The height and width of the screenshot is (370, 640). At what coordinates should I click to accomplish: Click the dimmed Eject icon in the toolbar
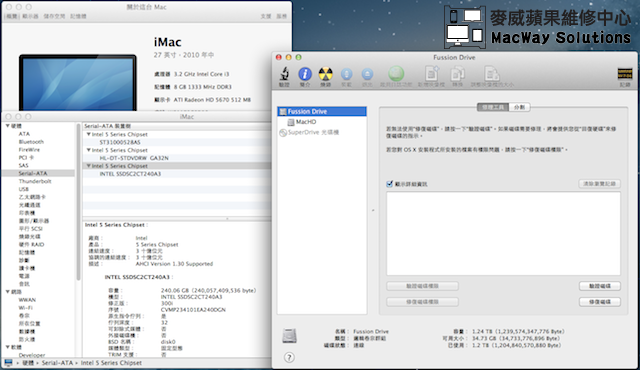(x=367, y=74)
